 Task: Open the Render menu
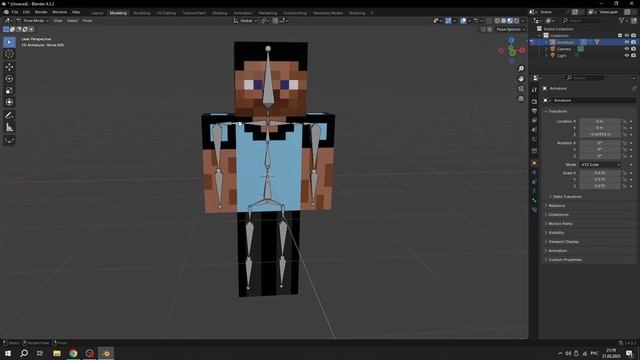coord(41,12)
